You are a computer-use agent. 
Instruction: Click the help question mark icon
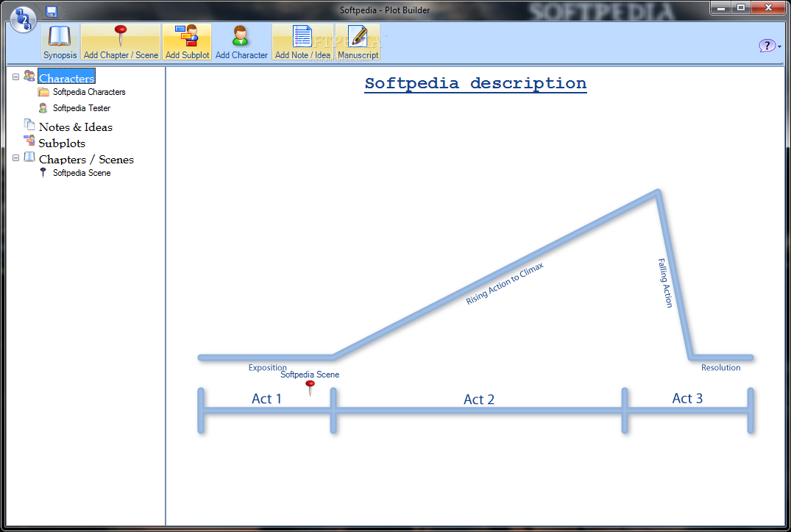767,46
